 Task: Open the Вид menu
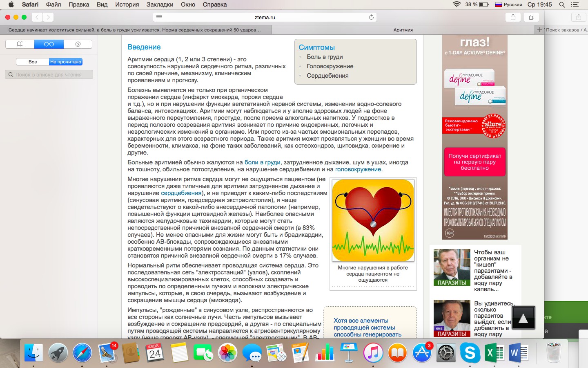102,4
